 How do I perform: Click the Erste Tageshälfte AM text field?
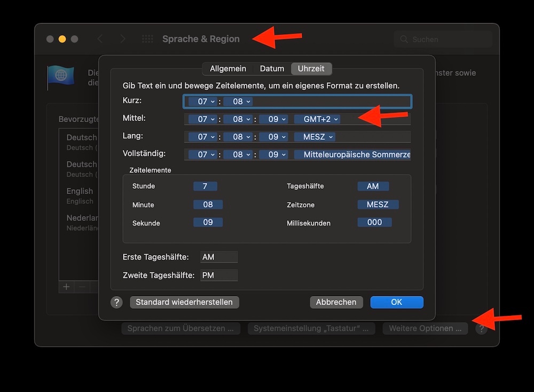coord(219,257)
